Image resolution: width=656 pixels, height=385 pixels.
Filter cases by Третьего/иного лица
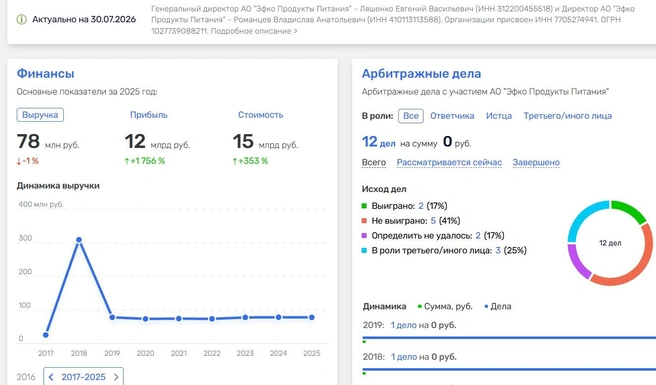pyautogui.click(x=567, y=116)
